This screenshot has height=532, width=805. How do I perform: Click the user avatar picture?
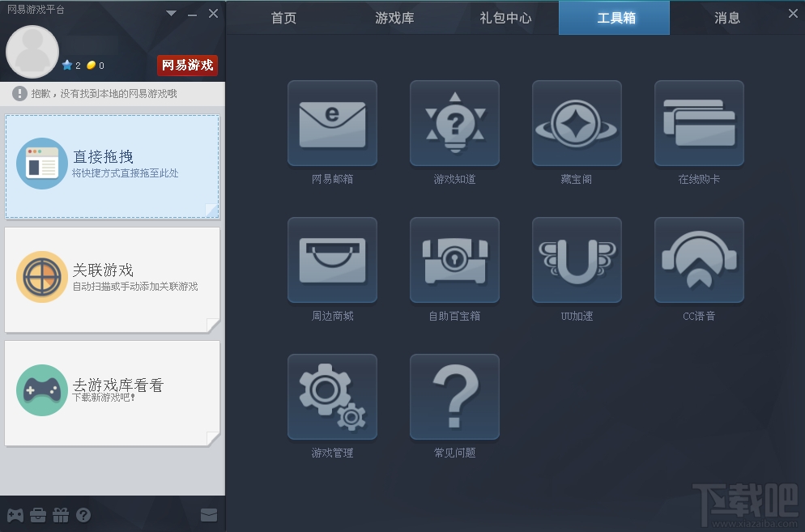[32, 52]
